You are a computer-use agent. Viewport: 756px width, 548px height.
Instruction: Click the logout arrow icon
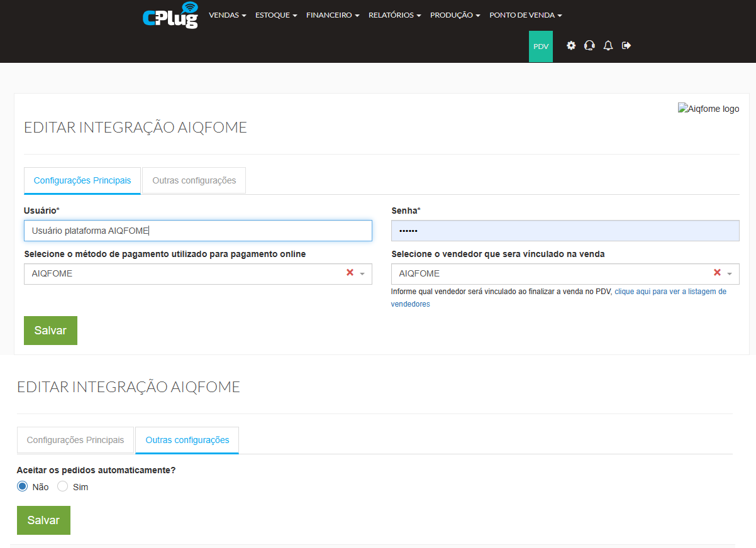[626, 45]
